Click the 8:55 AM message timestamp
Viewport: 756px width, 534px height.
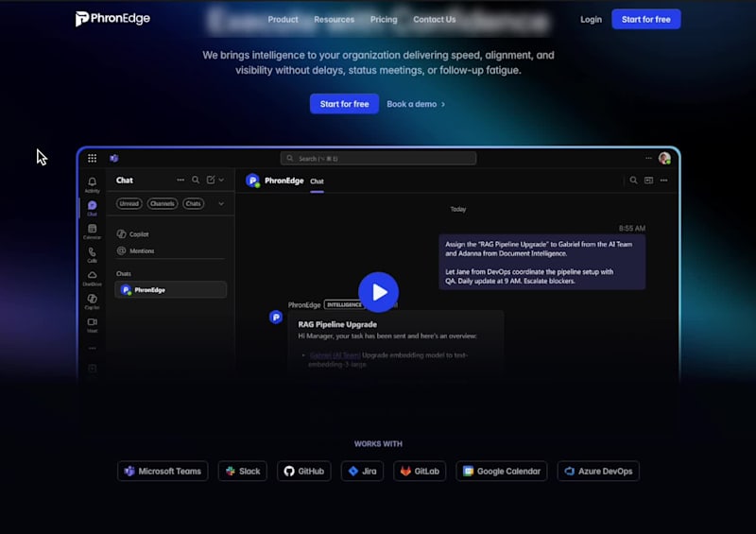[x=632, y=228]
